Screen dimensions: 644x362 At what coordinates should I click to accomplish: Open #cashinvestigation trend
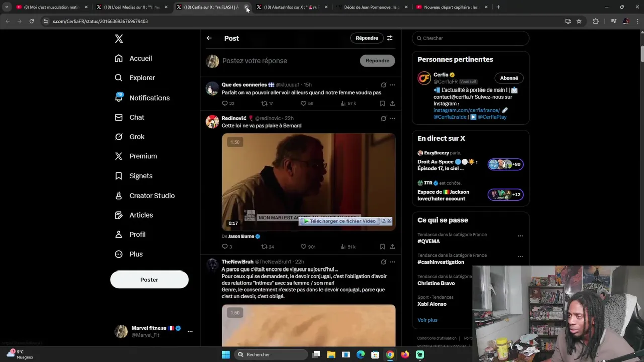tap(441, 262)
